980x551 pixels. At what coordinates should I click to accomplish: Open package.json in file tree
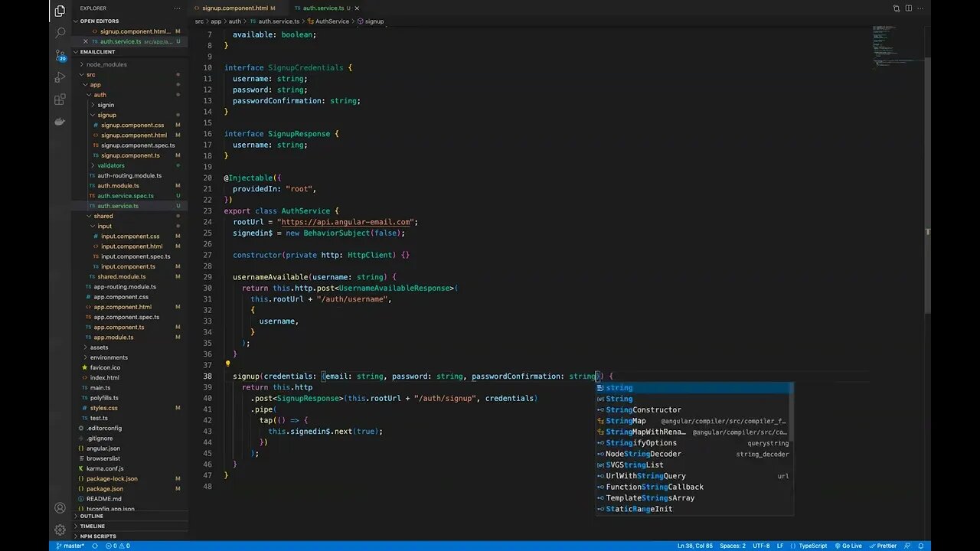point(104,488)
